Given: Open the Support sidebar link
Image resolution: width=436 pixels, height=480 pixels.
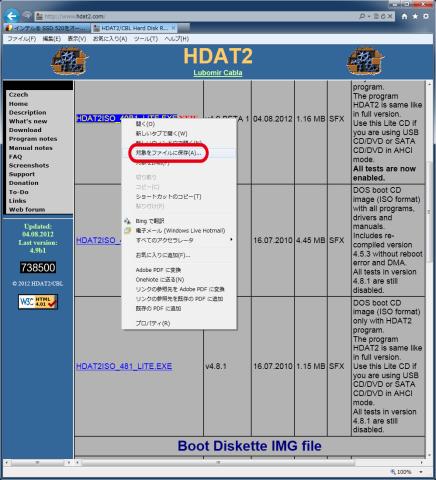Looking at the screenshot, I should 22,174.
